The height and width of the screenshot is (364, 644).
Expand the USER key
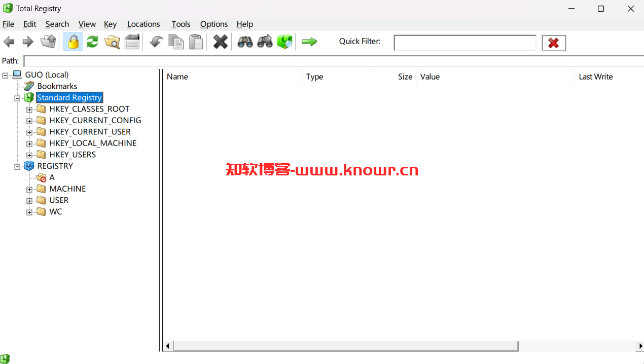[29, 201]
